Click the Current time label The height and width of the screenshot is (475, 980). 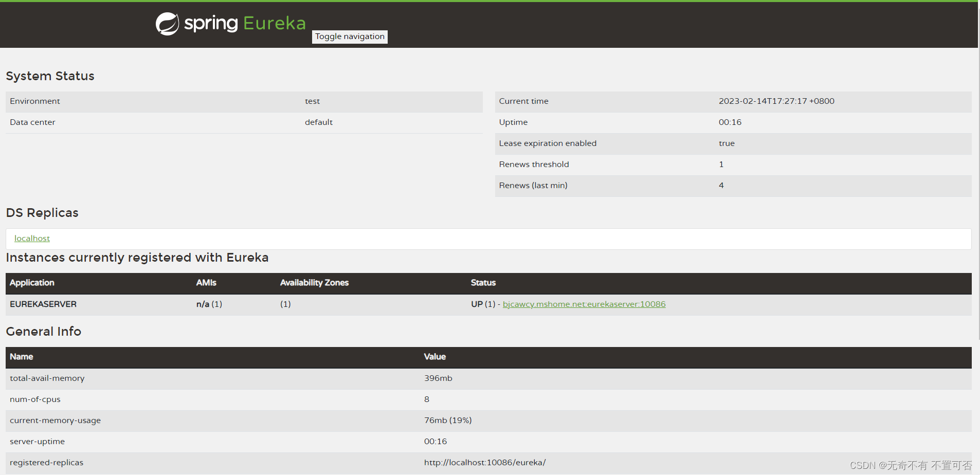tap(523, 101)
